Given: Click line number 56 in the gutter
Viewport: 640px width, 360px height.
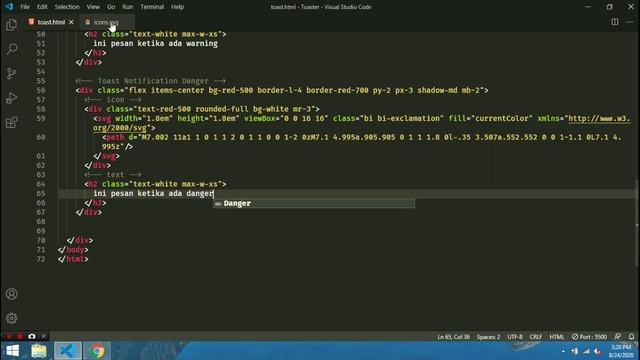Looking at the screenshot, I should (41, 90).
